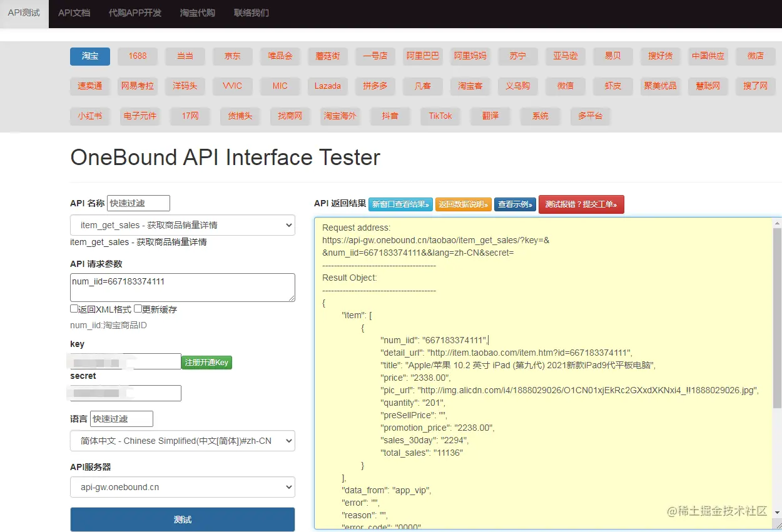782x532 pixels.
Task: Focus the 语言 quick filter field
Action: tap(121, 419)
